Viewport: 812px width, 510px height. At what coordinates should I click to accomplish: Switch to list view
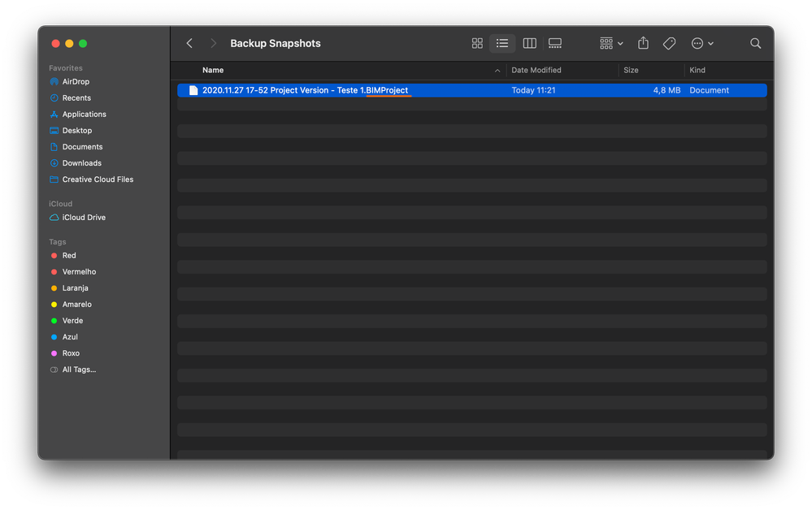[502, 44]
